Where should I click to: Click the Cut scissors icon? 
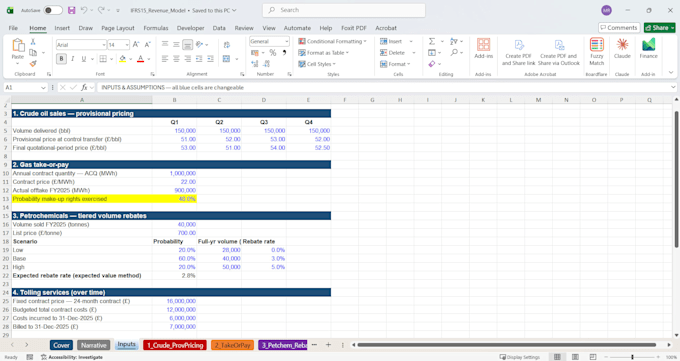[x=33, y=42]
